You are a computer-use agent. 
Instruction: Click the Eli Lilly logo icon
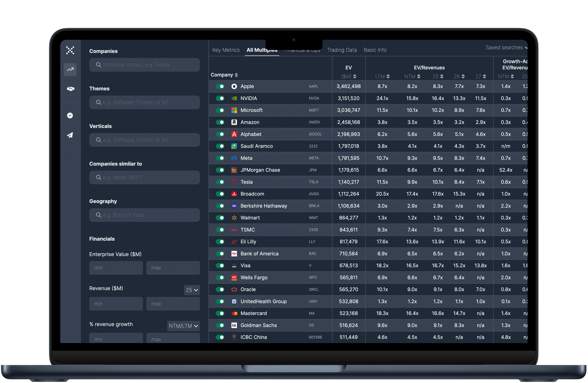click(234, 242)
